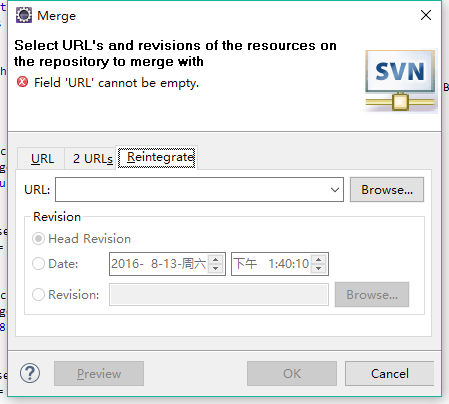Click the Merge window title icon
The image size is (449, 404).
coord(24,15)
